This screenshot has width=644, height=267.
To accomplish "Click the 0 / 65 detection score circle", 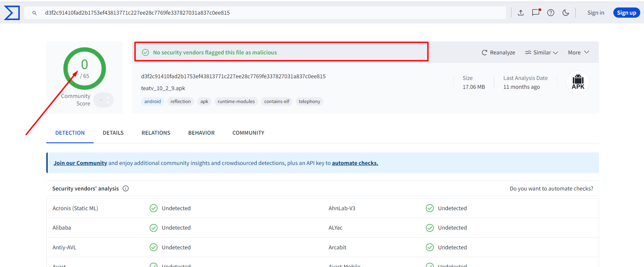I will [x=84, y=68].
